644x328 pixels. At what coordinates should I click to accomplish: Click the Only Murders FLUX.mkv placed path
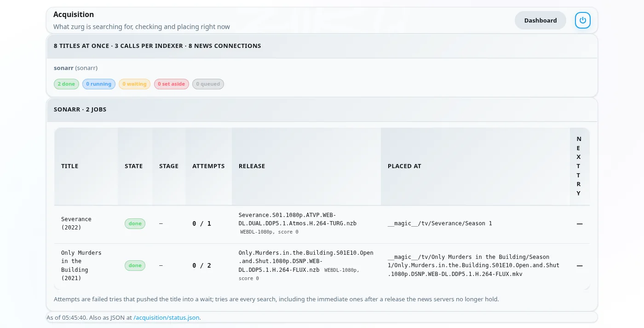tap(474, 265)
